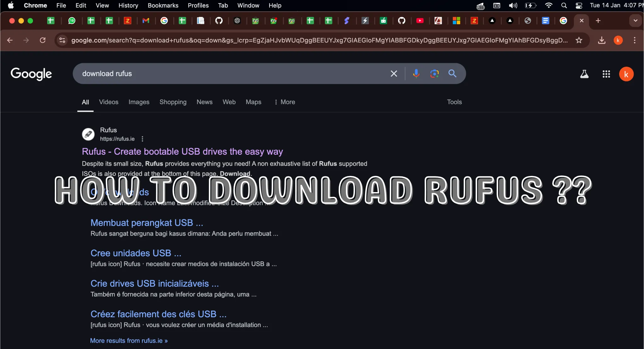Open the owl tab with red notification dot
644x349 pixels.
pos(274,21)
